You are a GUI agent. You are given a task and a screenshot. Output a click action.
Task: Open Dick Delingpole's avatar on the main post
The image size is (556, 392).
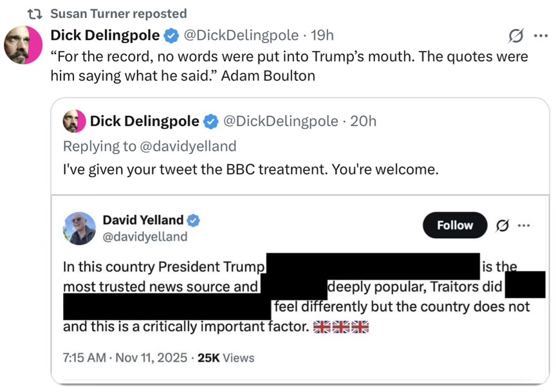[24, 45]
